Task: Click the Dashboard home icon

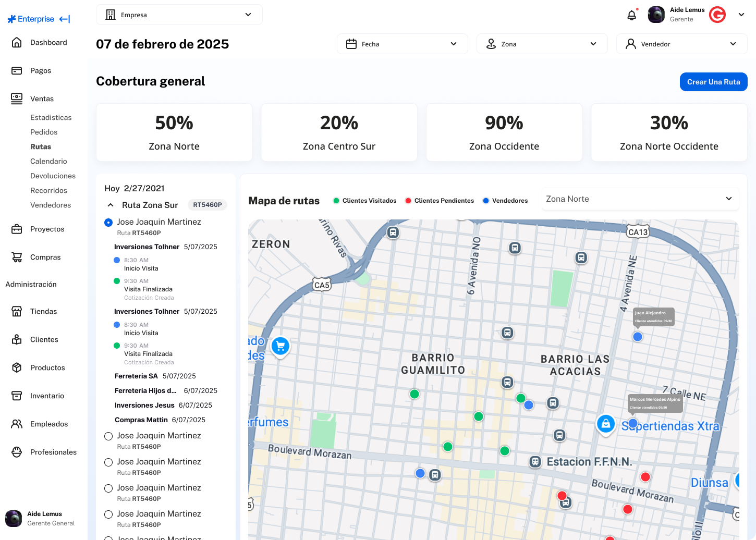Action: tap(17, 43)
